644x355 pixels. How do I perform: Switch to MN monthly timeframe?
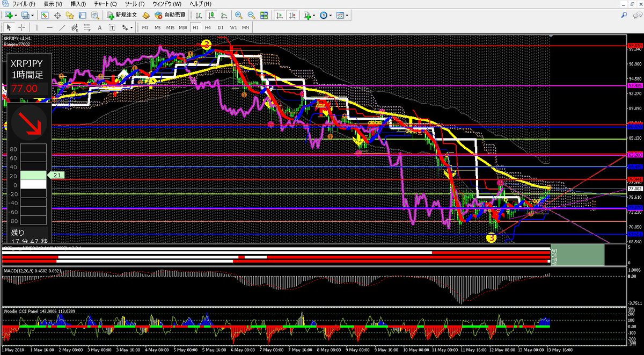click(x=246, y=27)
